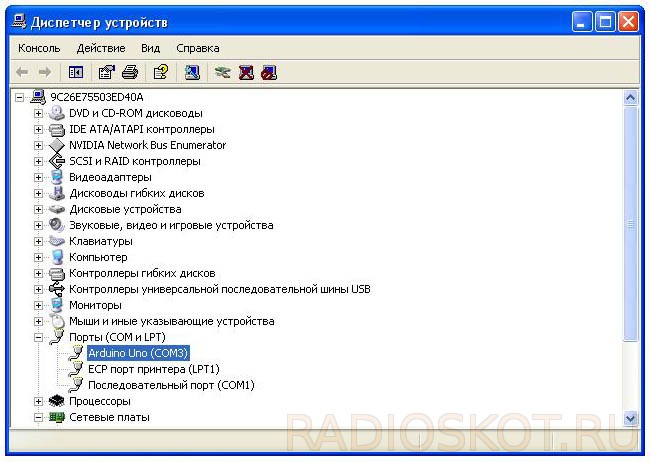Select Последовательный порт (COM1)

171,385
